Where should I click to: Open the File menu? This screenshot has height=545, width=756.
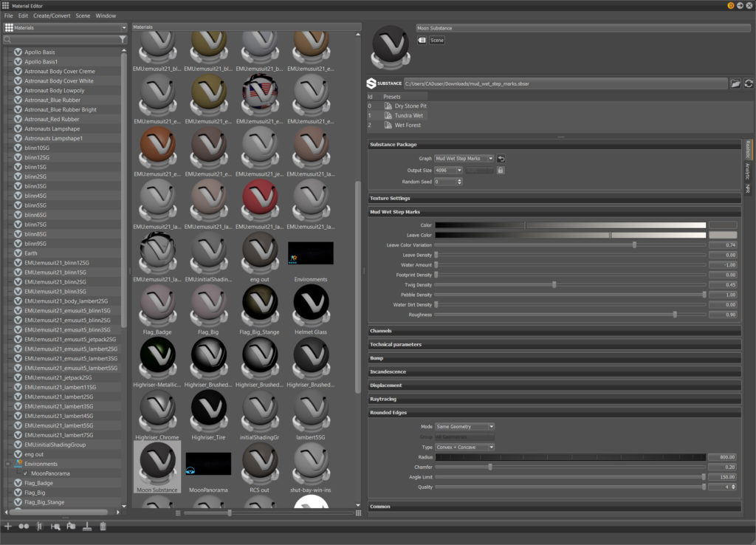pyautogui.click(x=9, y=16)
